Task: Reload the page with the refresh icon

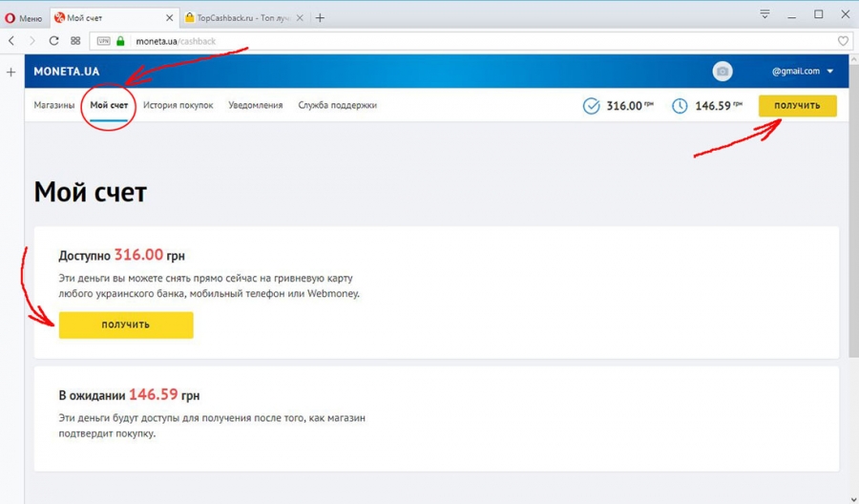Action: point(53,40)
